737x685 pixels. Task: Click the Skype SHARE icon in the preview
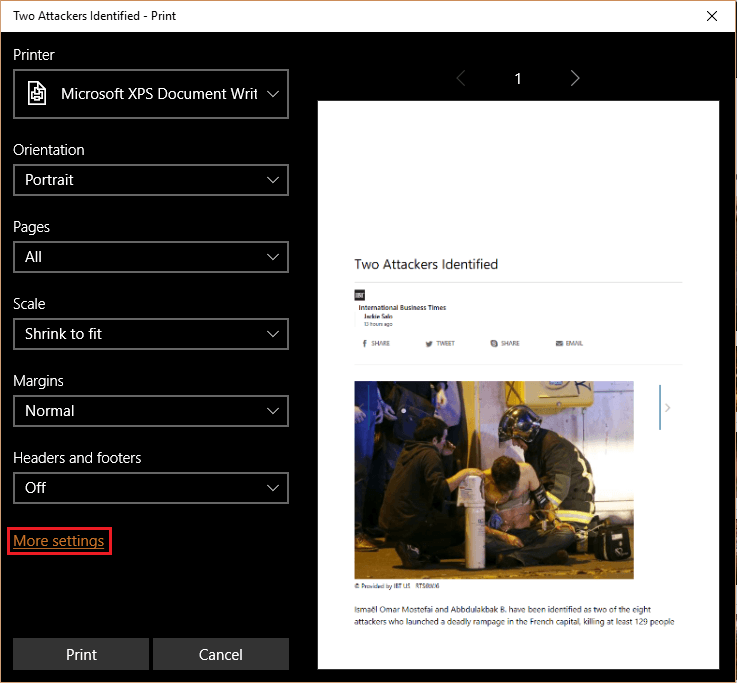pos(494,344)
